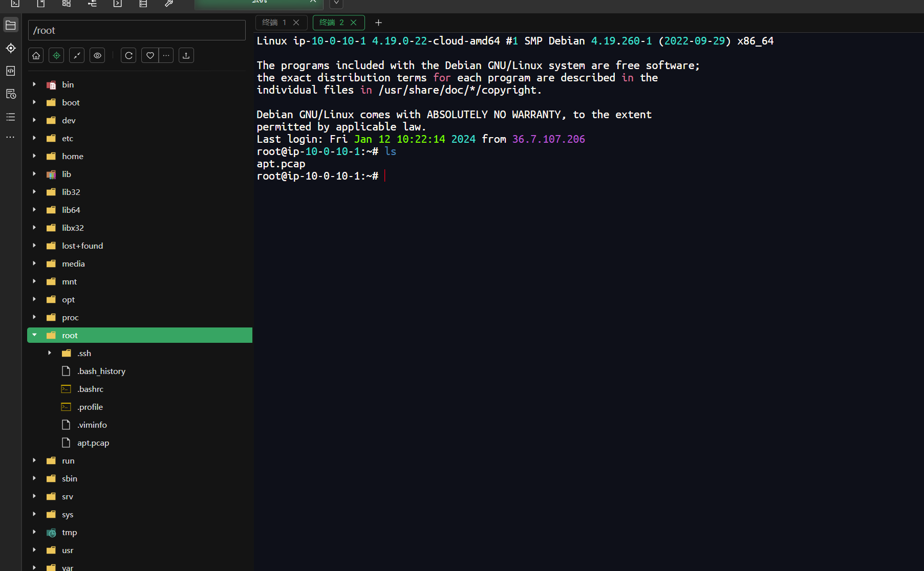Click the apt.pcap text in terminal output

pos(281,164)
